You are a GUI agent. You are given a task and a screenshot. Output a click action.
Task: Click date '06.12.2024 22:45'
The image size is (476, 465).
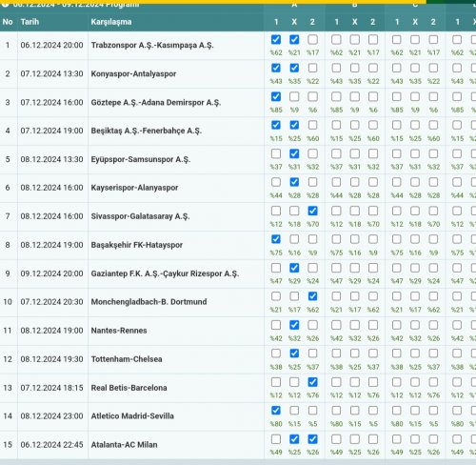51,445
